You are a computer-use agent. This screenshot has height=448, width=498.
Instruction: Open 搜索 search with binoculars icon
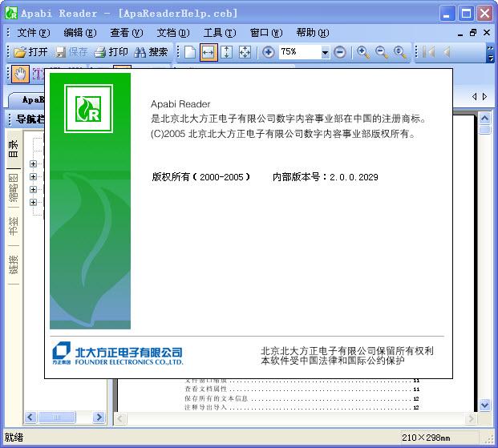(x=151, y=52)
